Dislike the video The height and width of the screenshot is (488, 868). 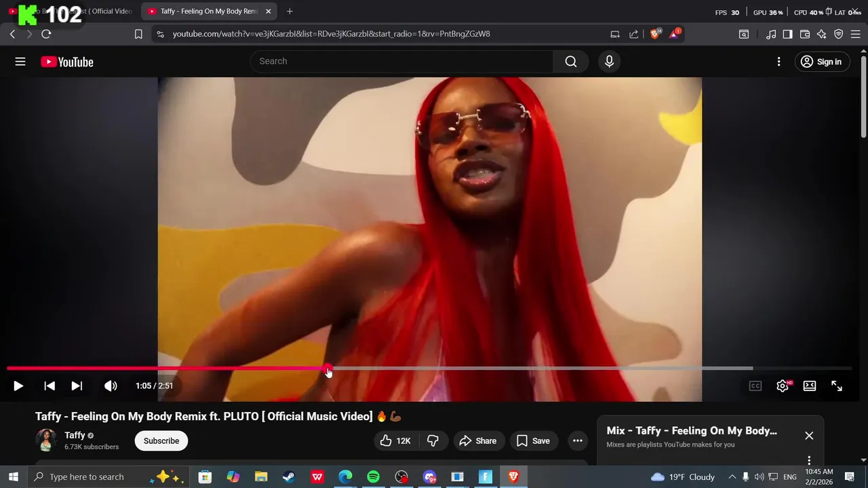pyautogui.click(x=433, y=441)
